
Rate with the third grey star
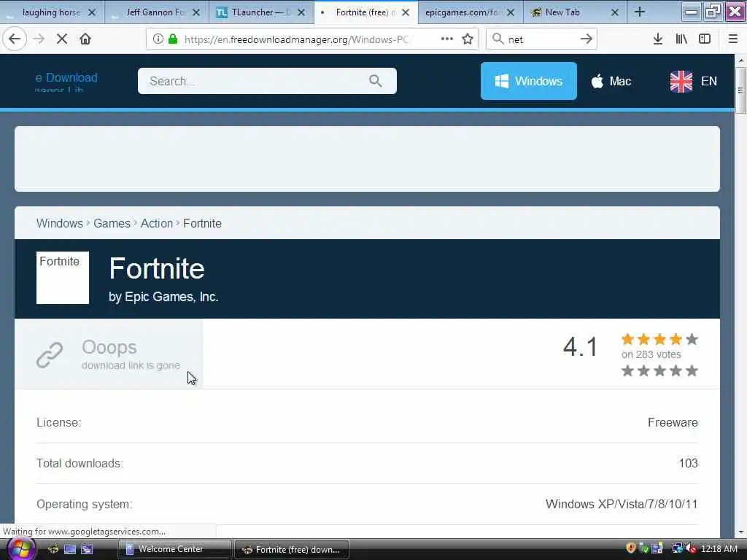tap(659, 370)
